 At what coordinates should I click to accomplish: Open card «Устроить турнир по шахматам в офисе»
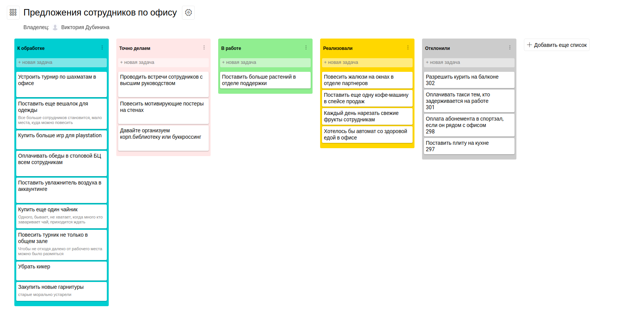(x=62, y=84)
